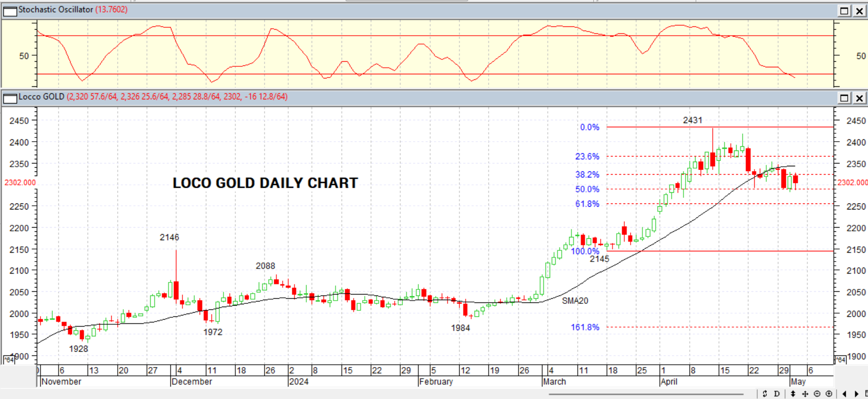Shift chart left with the left arrow
Screen dimensions: 868x399
[x=844, y=394]
